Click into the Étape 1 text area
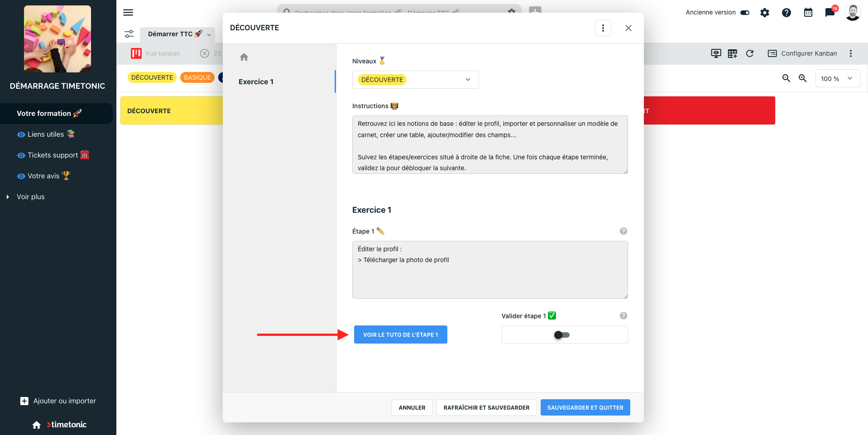This screenshot has width=868, height=435. click(x=490, y=270)
